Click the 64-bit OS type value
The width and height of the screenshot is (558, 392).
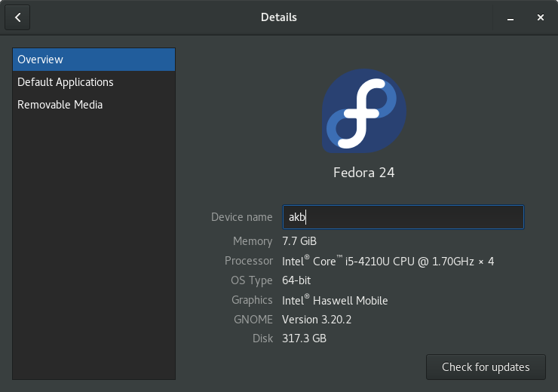(x=296, y=280)
